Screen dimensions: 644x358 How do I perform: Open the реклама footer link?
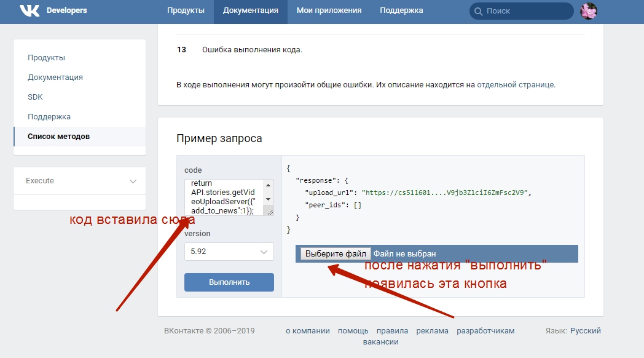pos(433,331)
